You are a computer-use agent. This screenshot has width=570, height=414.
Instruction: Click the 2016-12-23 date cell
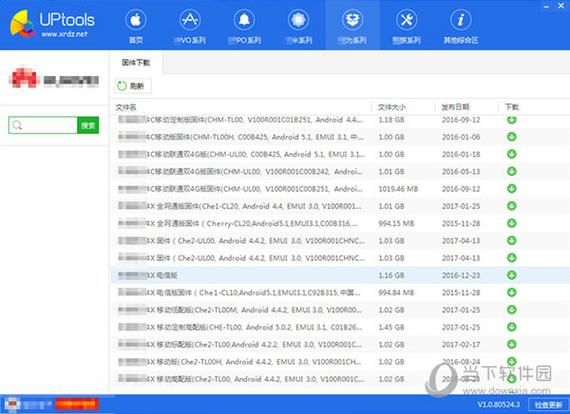(461, 275)
